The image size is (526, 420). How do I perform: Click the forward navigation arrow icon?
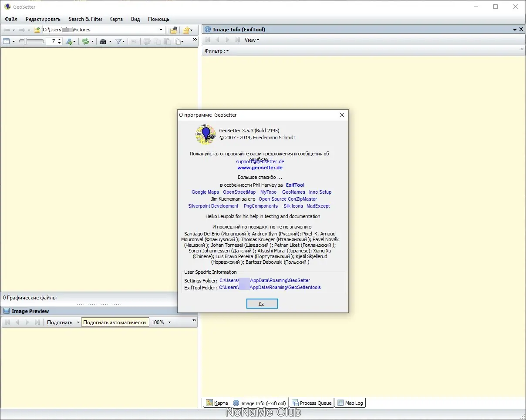(21, 30)
